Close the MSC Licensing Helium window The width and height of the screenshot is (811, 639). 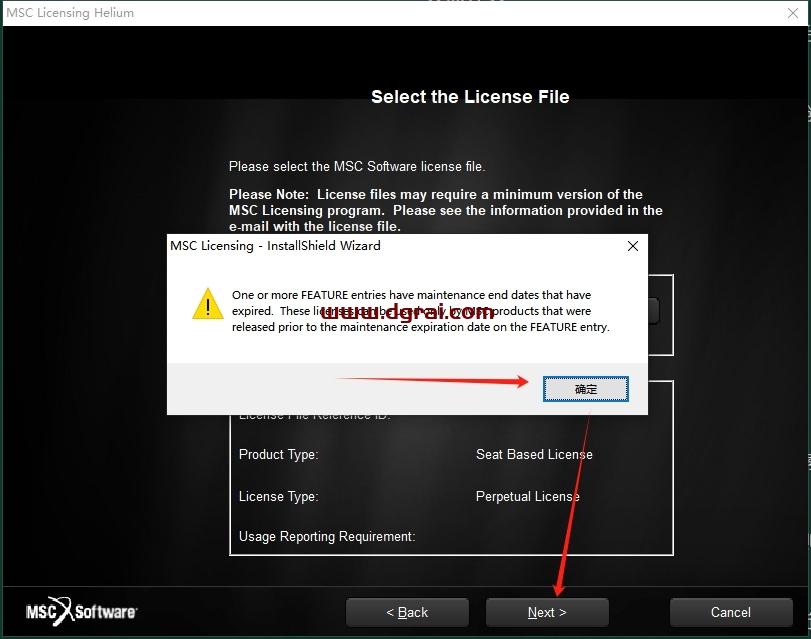(x=793, y=13)
